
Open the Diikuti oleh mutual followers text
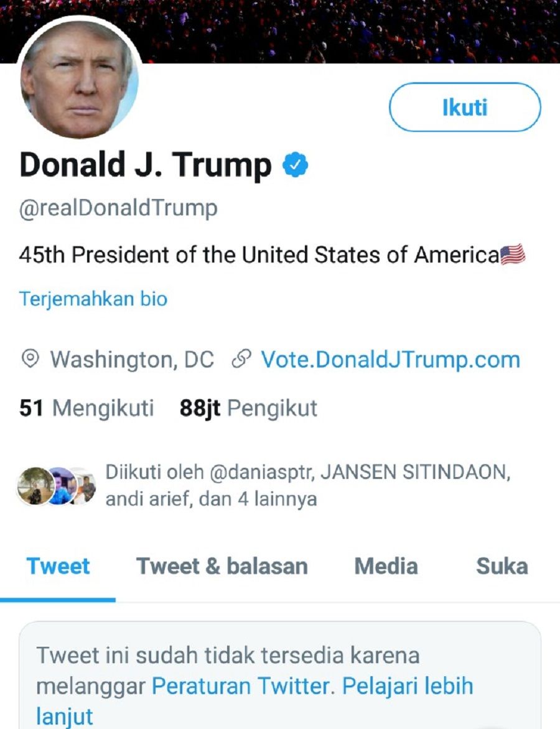point(308,485)
